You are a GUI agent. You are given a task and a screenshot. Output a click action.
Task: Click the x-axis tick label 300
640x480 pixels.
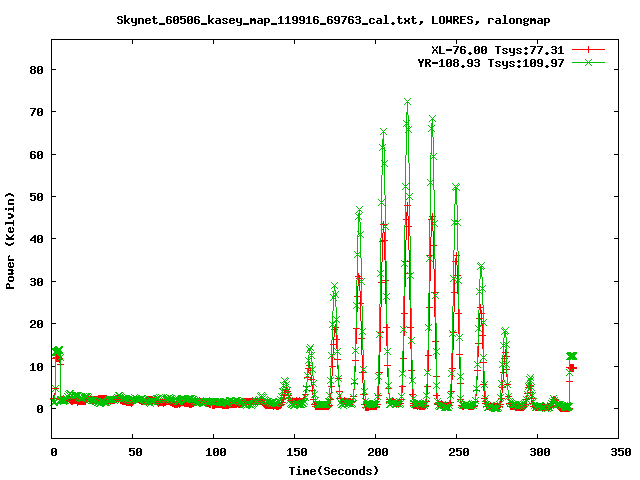[x=540, y=452]
